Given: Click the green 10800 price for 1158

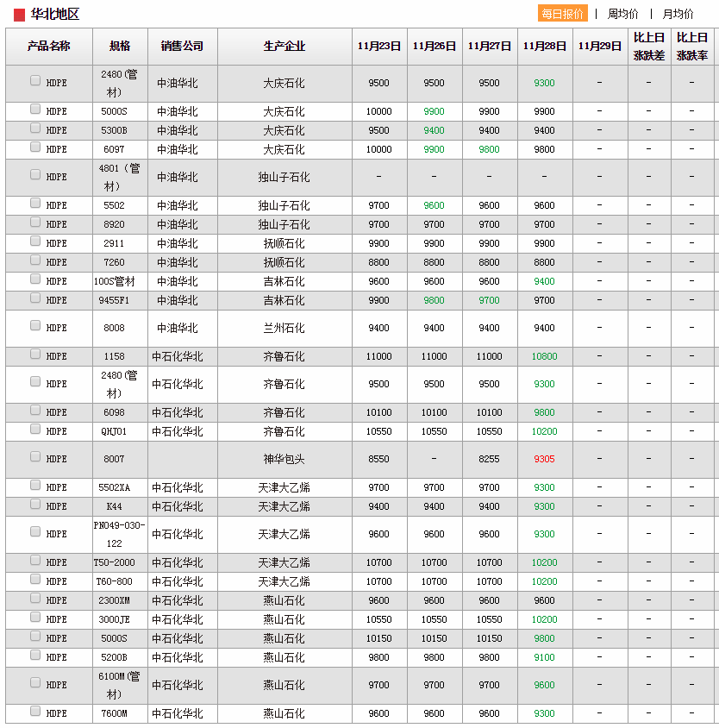Looking at the screenshot, I should tap(544, 356).
